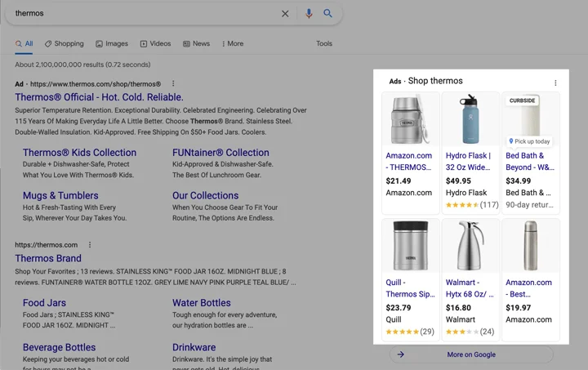Open Thermos Kids Collection link

(79, 153)
